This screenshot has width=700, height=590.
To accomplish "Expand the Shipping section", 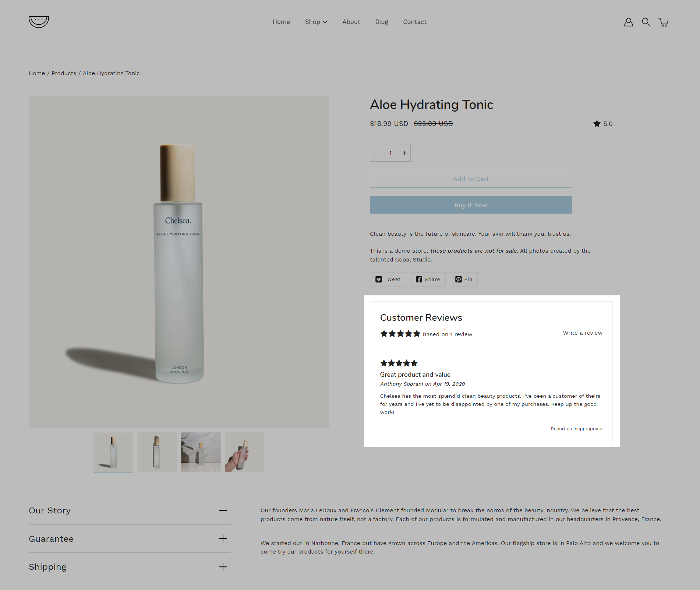I will click(223, 567).
